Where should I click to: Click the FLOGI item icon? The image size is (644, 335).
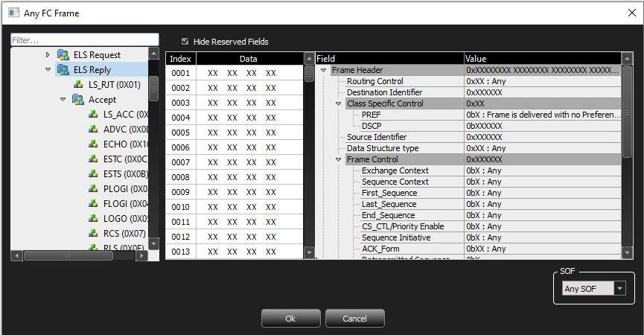coord(93,204)
